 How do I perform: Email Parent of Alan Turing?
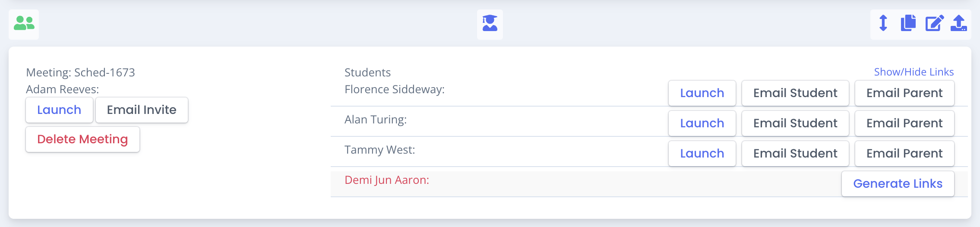click(904, 123)
